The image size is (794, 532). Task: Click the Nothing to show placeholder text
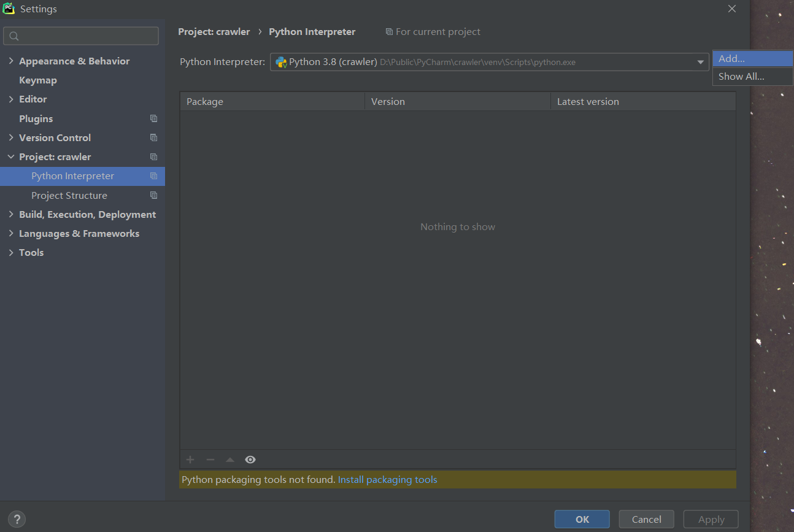pos(458,226)
